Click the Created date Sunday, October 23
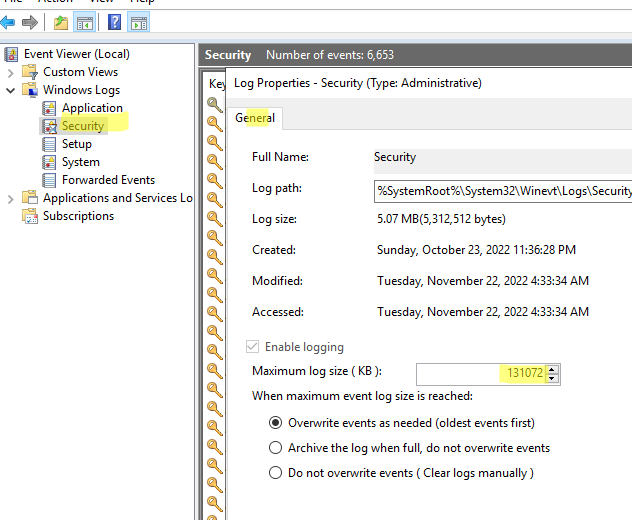The height and width of the screenshot is (520, 632). click(x=476, y=250)
